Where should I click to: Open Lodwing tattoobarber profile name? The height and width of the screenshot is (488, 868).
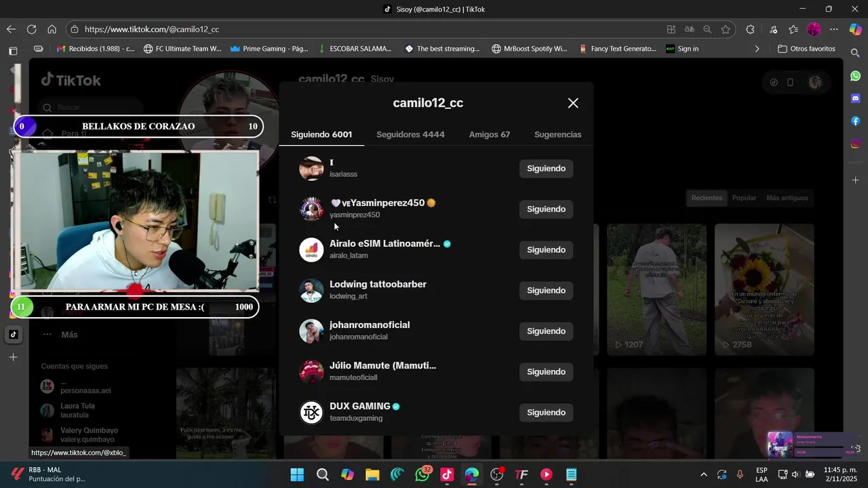click(378, 284)
